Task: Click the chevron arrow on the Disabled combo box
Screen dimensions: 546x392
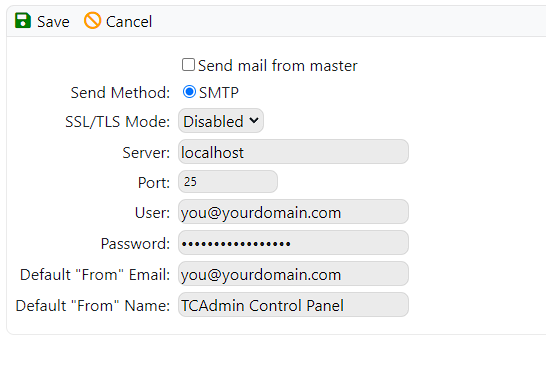Action: coord(254,120)
